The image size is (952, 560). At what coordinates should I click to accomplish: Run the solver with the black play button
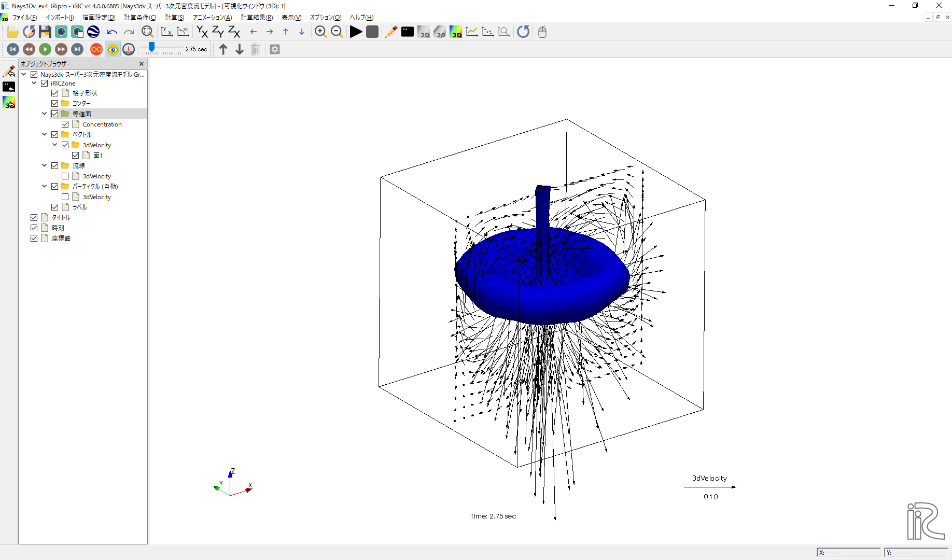coord(356,32)
